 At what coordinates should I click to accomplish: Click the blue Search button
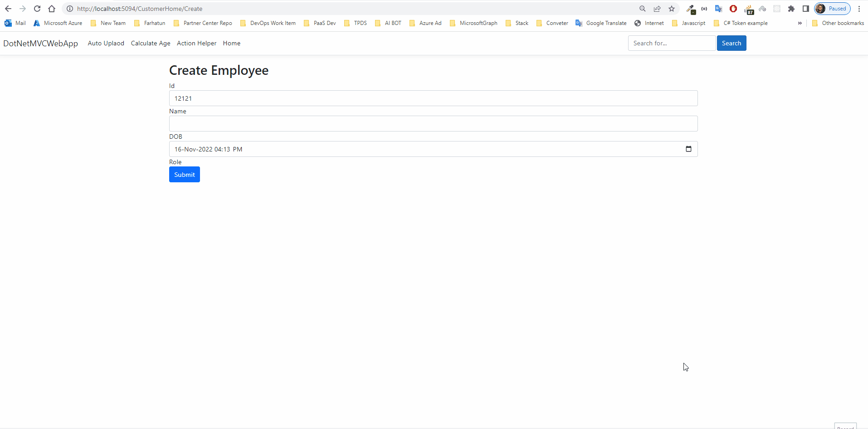tap(731, 43)
